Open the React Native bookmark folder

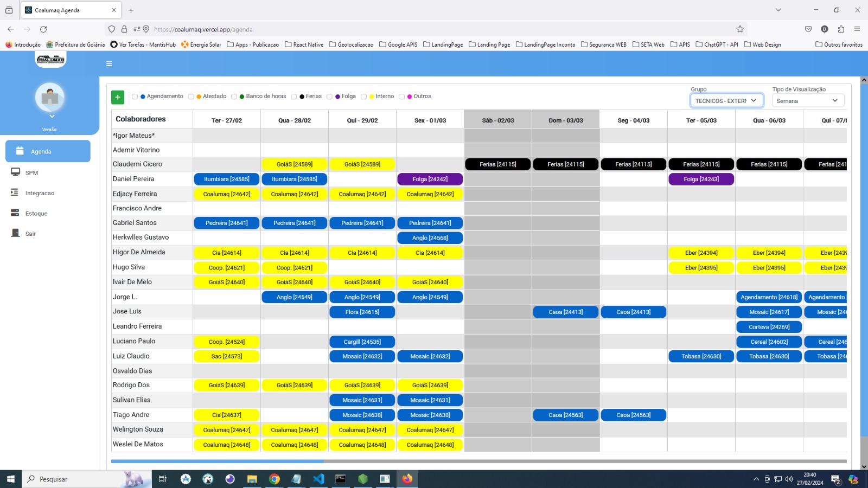pos(304,44)
